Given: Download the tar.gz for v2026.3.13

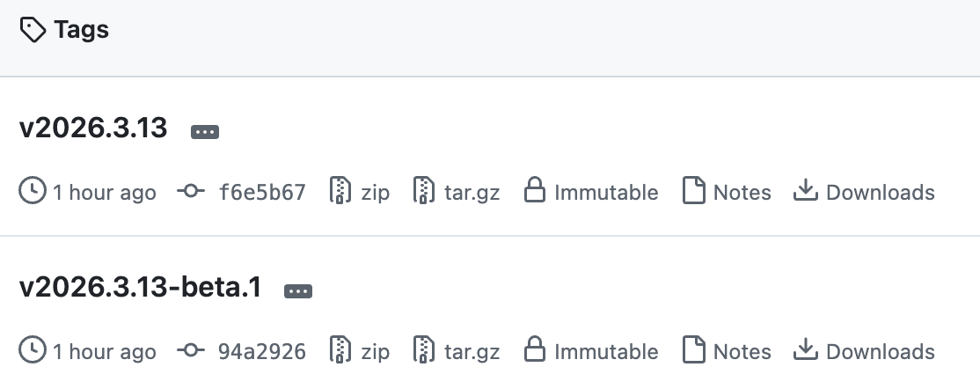Looking at the screenshot, I should pyautogui.click(x=472, y=192).
